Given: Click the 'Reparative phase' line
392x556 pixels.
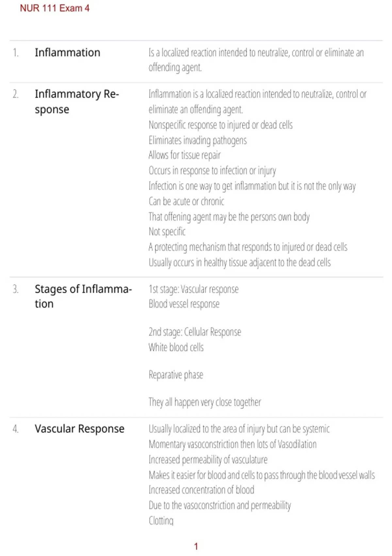Looking at the screenshot, I should pos(176,375).
